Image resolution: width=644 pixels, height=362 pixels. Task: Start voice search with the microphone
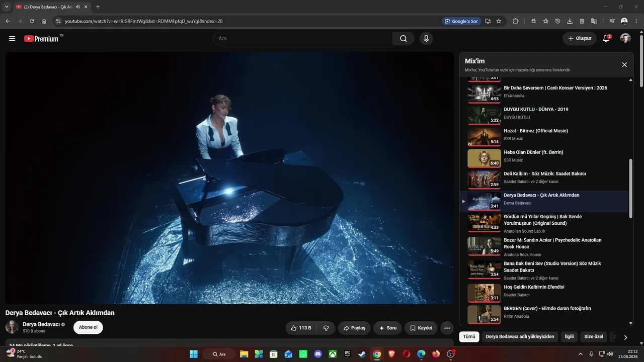coord(426,38)
